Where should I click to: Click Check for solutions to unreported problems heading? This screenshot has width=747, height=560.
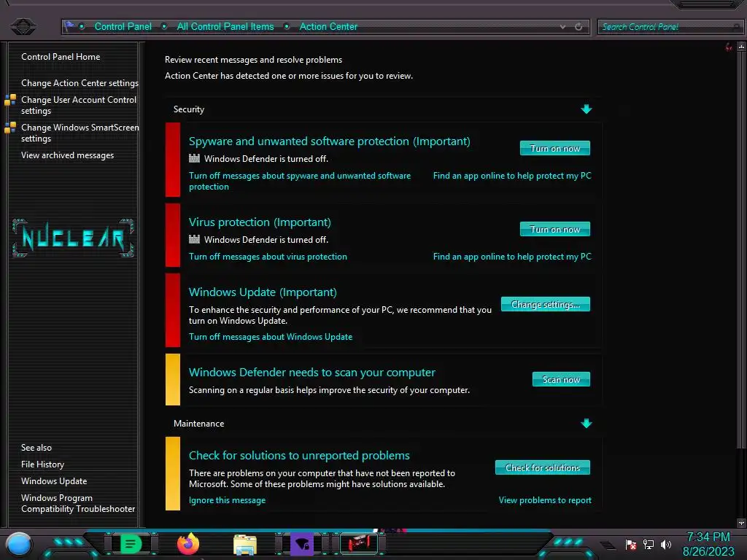coord(299,455)
